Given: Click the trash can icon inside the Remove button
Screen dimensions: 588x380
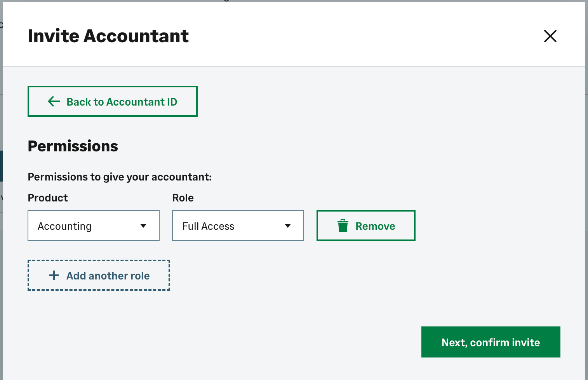Looking at the screenshot, I should (343, 226).
